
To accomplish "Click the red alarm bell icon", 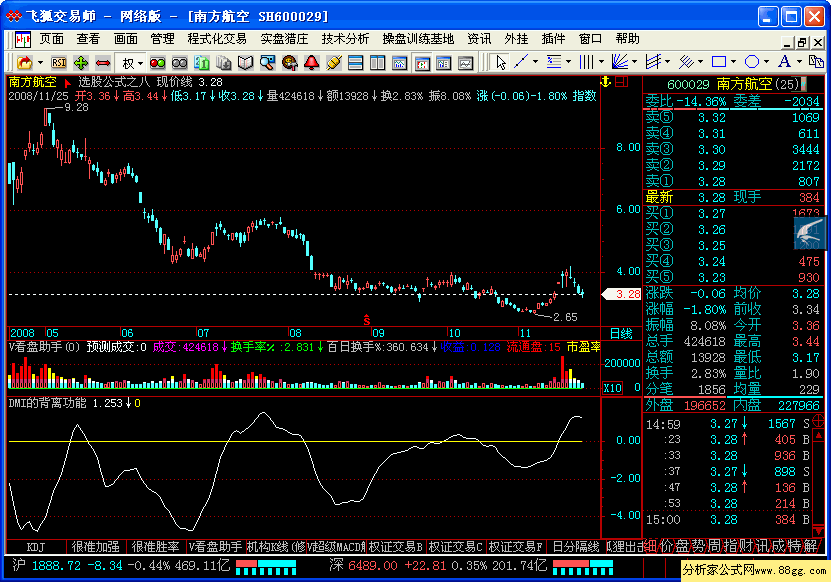I will click(x=312, y=63).
